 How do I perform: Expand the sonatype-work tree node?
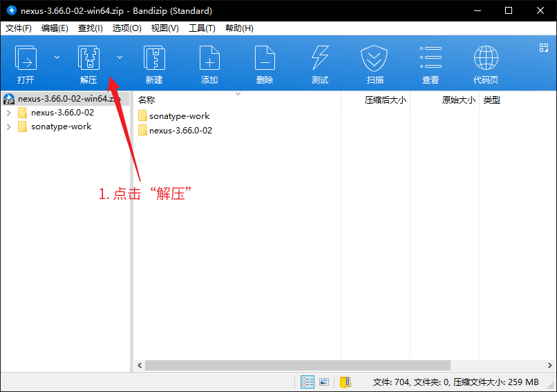click(x=8, y=127)
